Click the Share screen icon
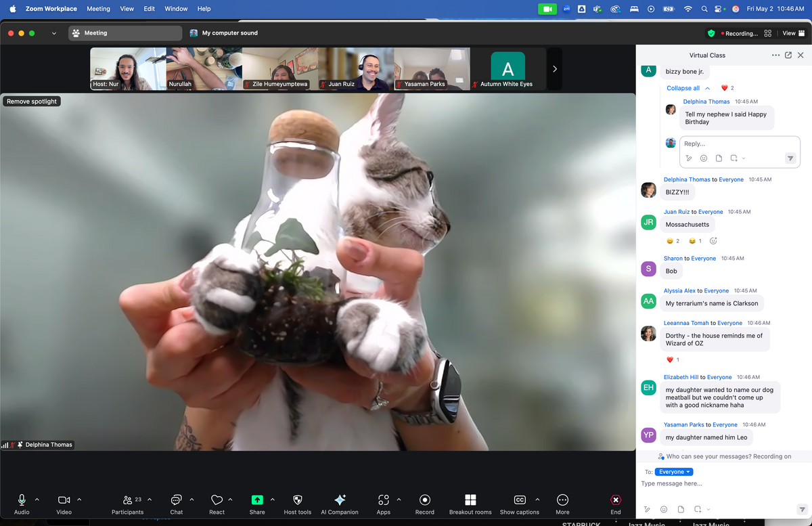The image size is (812, 526). pos(257,500)
